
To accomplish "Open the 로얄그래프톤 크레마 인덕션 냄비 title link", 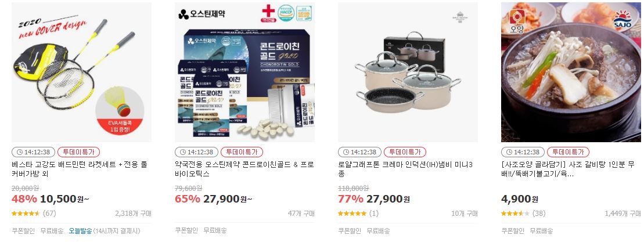I will tap(405, 169).
